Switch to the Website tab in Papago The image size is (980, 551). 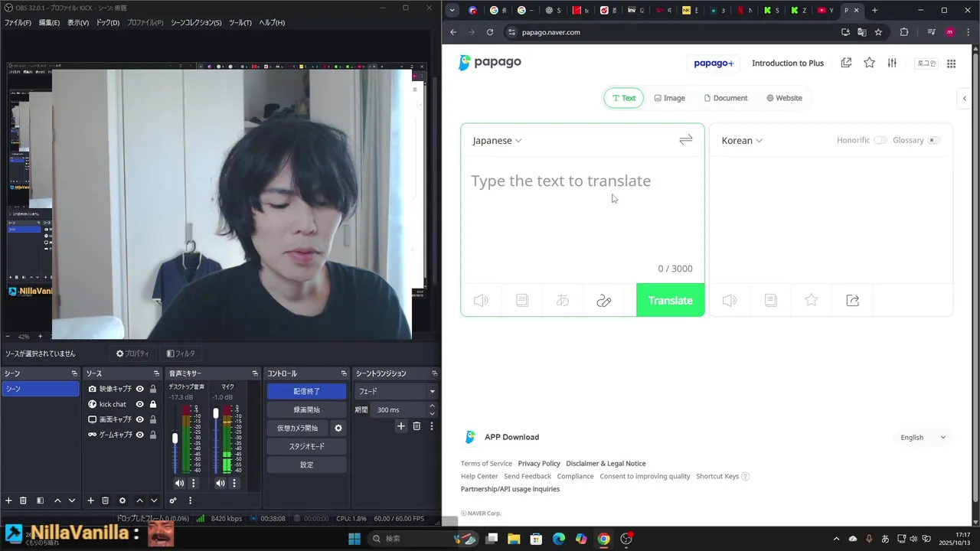pos(784,98)
